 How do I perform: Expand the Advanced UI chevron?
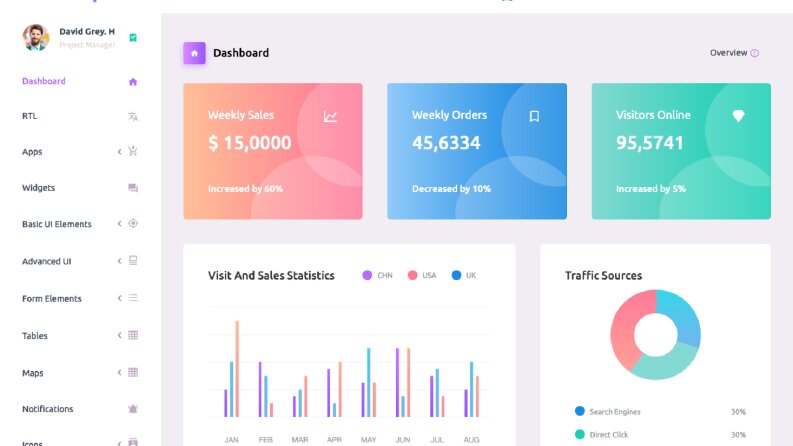119,261
